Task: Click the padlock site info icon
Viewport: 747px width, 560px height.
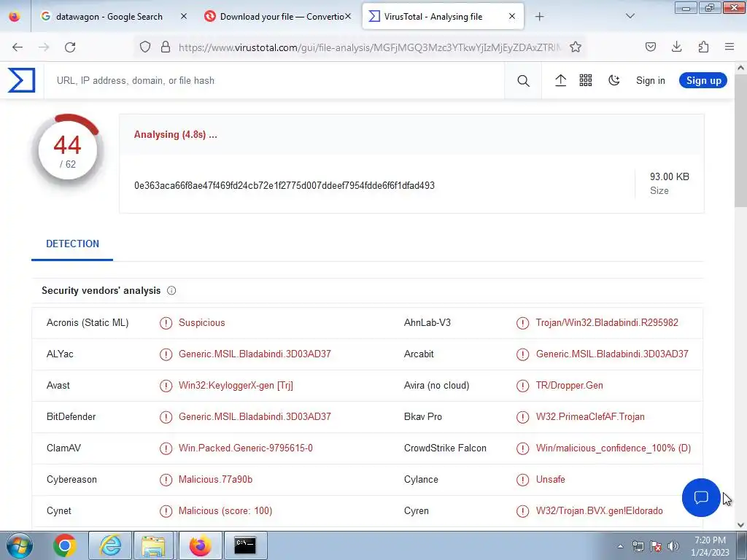Action: 166,47
